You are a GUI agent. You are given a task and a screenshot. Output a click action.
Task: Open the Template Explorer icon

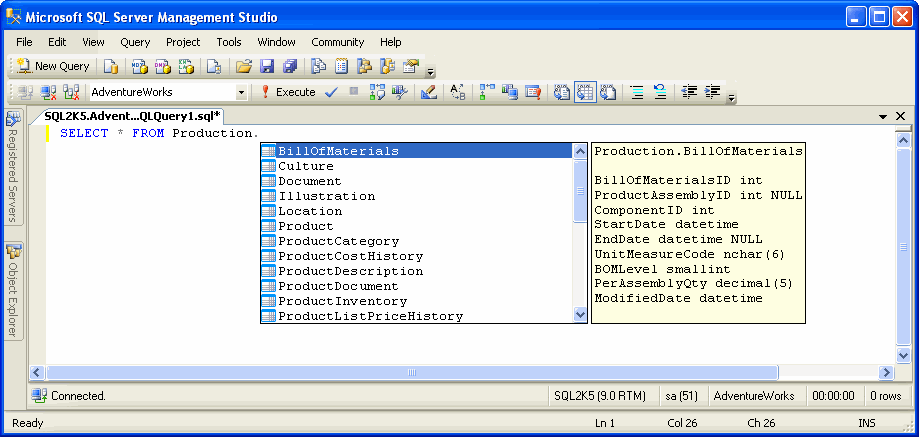[388, 66]
